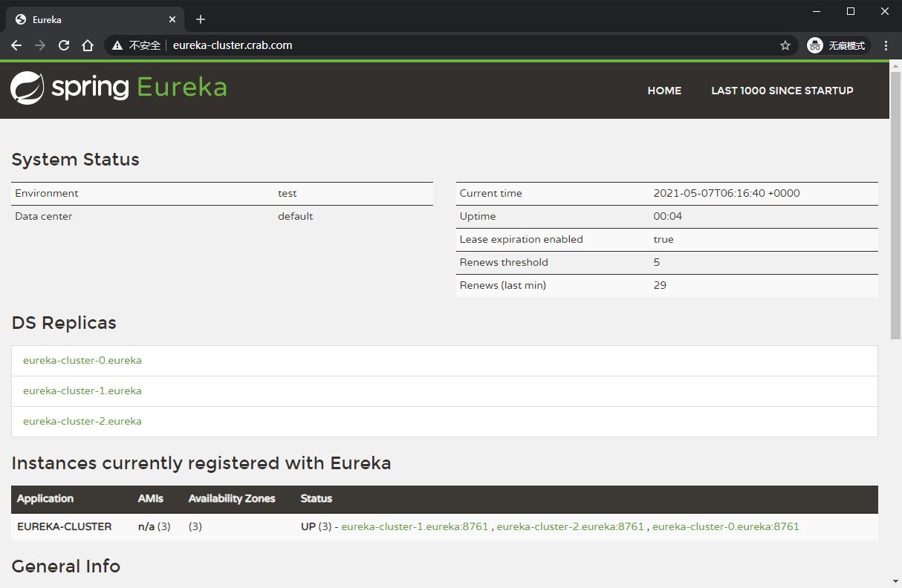
Task: Click the Environment value 'test'
Action: click(288, 193)
